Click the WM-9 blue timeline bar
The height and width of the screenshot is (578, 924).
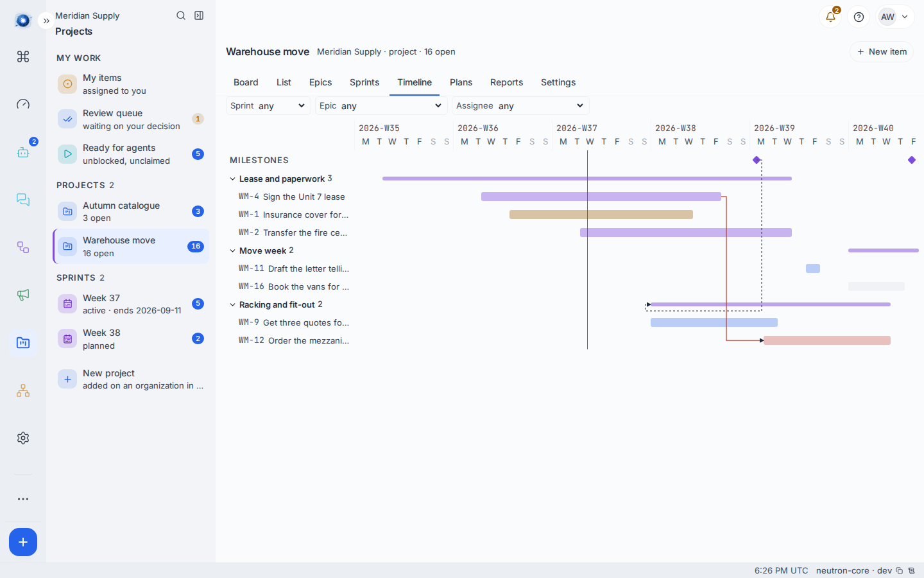click(714, 322)
